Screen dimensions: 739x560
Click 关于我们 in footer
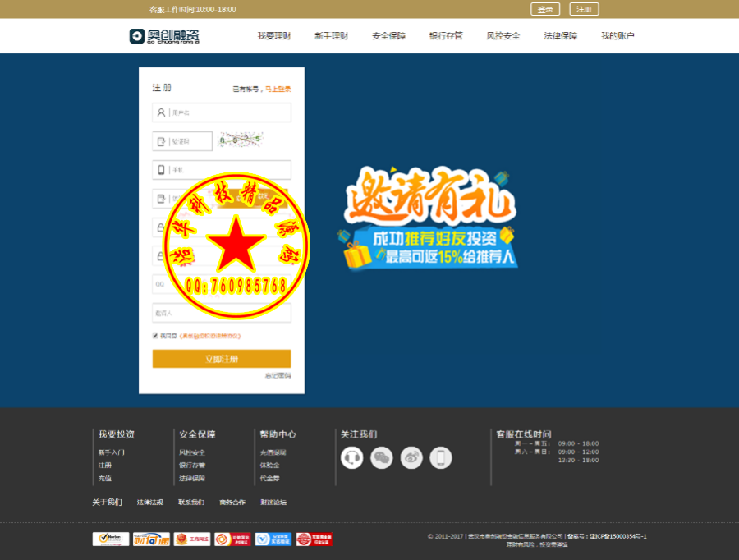107,502
